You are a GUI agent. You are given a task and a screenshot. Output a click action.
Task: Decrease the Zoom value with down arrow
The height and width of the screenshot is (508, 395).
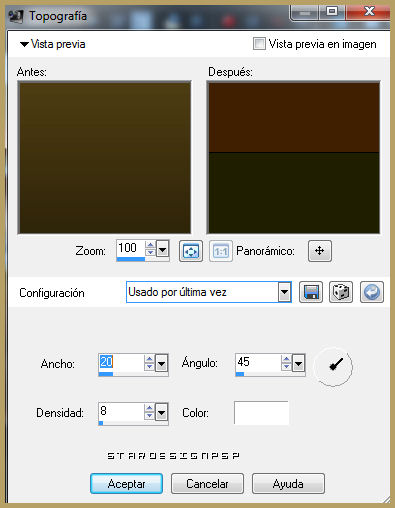click(x=151, y=253)
